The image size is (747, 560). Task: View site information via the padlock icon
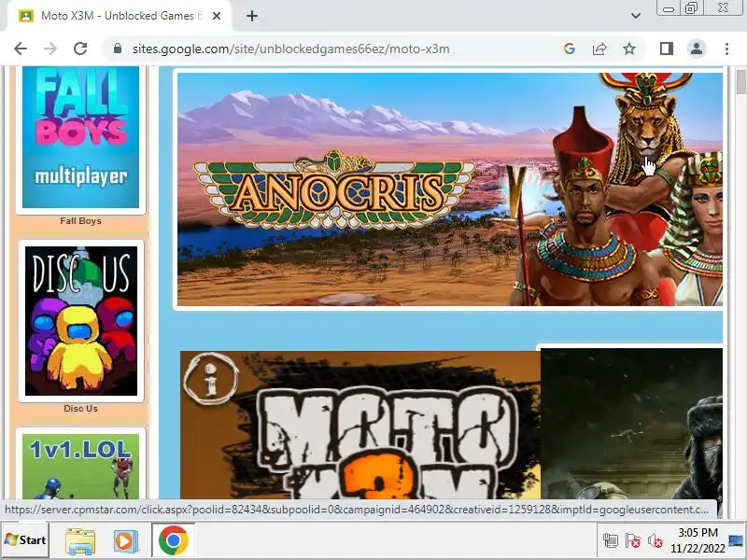tap(118, 49)
